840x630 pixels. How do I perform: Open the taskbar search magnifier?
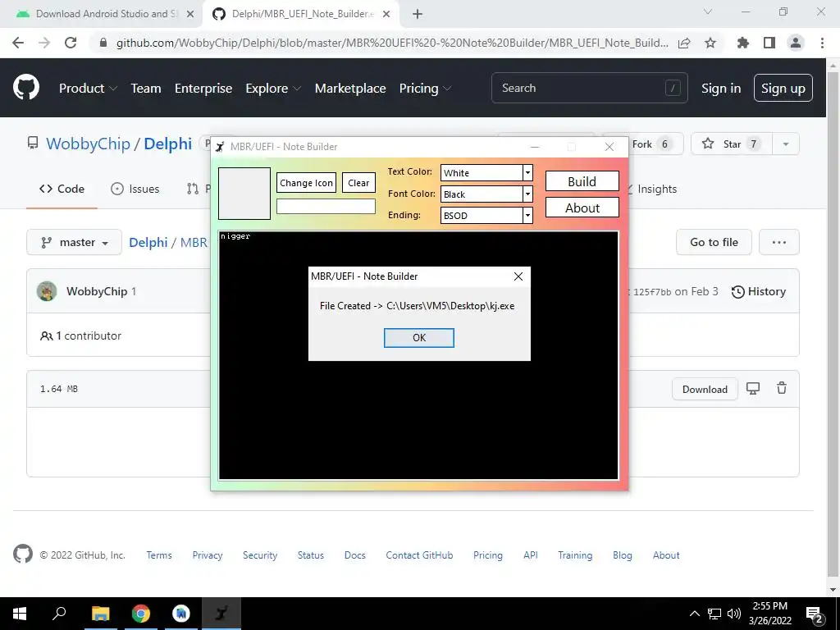(59, 614)
